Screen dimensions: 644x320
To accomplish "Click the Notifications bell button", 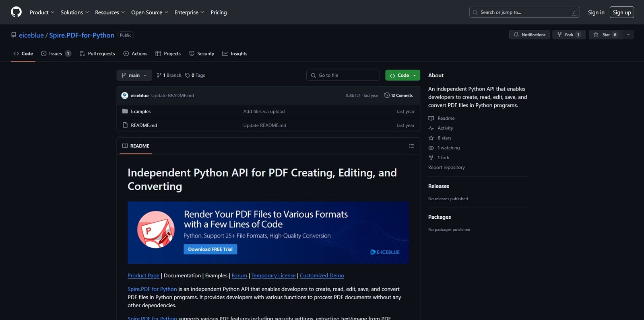I will tap(529, 35).
